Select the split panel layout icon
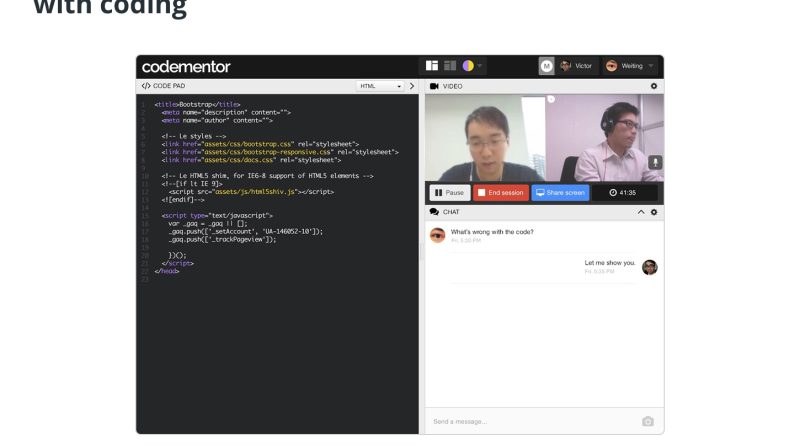Screen dimensions: 800x445 432,65
